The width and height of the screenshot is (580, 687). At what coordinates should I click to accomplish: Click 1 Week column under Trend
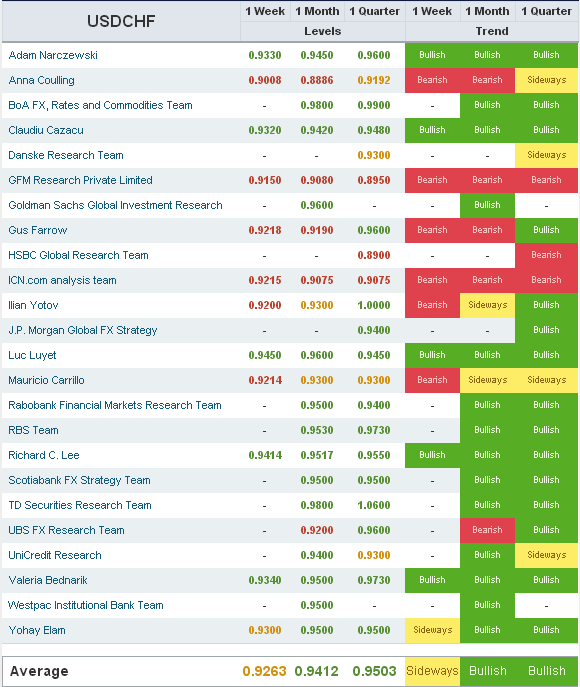click(432, 11)
